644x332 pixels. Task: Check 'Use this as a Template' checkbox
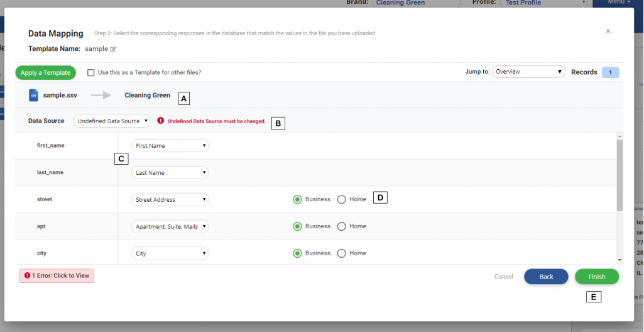click(x=91, y=73)
